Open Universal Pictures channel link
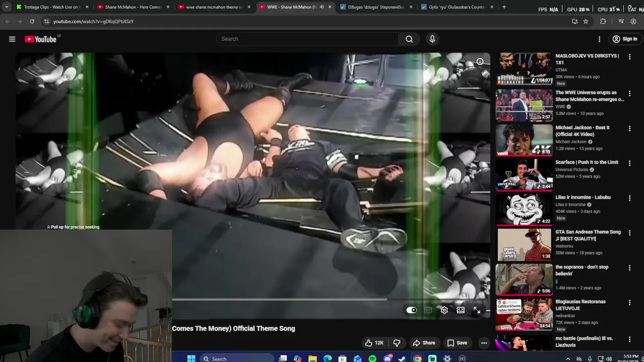Screen dimensions: 644x362 [x=573, y=169]
